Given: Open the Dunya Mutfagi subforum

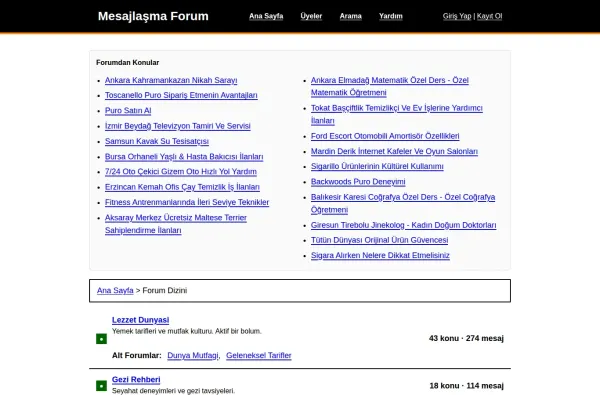Looking at the screenshot, I should click(193, 356).
